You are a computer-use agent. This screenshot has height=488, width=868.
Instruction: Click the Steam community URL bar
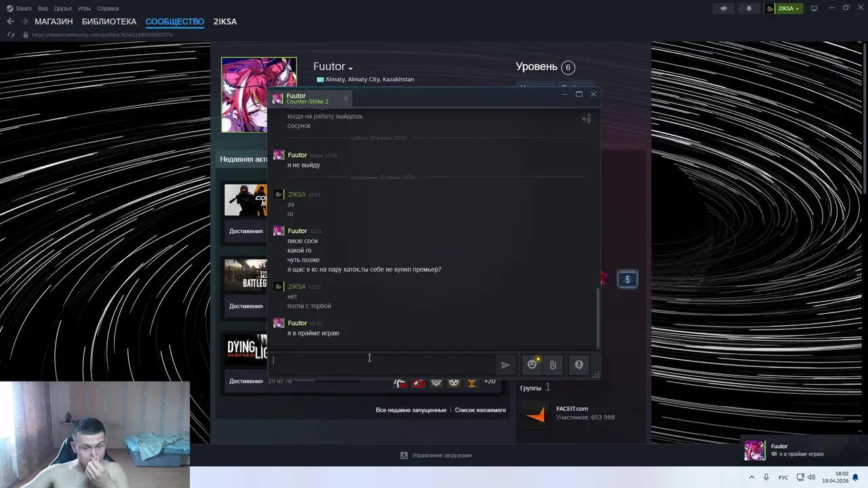(x=102, y=35)
